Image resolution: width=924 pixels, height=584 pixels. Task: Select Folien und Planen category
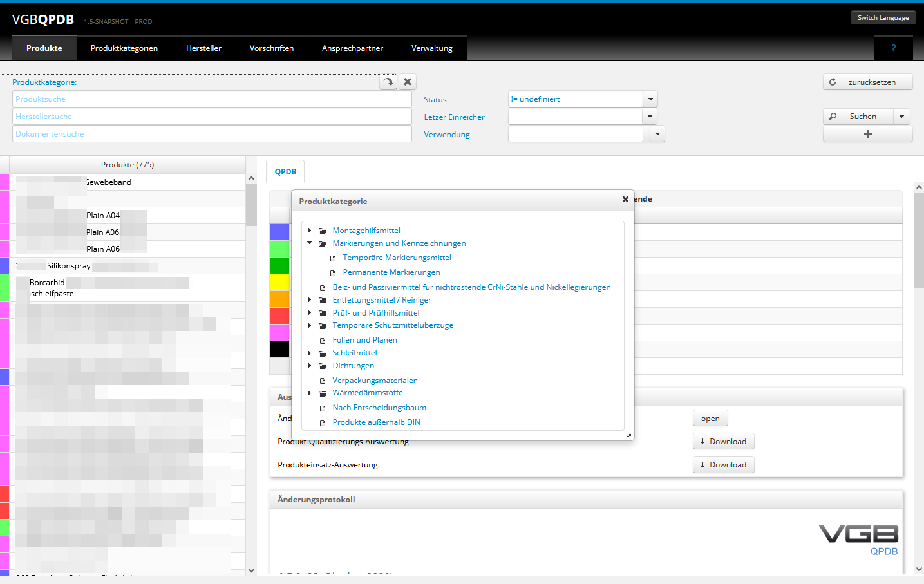coord(364,340)
